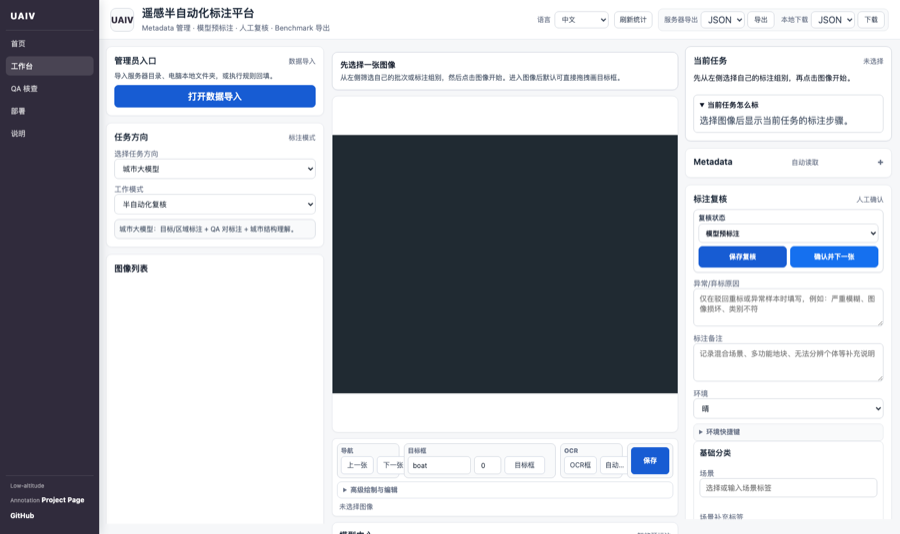Open 选择任务方向 dropdown showing 城市大模型

click(215, 169)
